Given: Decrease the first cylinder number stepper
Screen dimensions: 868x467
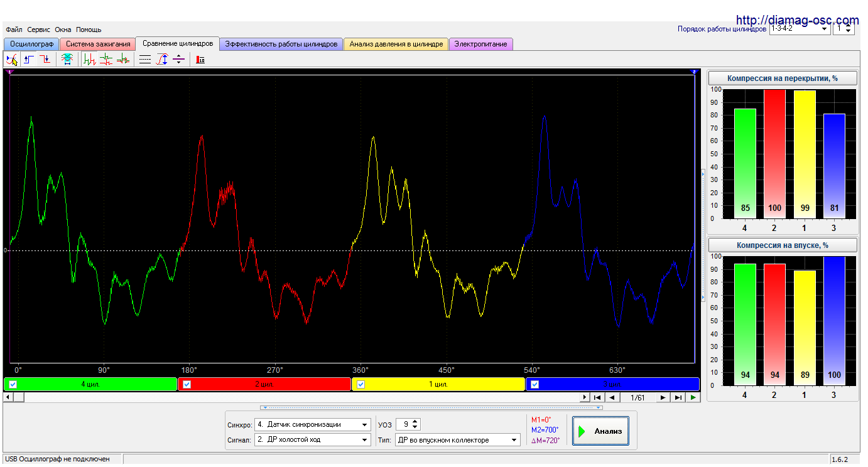Looking at the screenshot, I should [849, 32].
